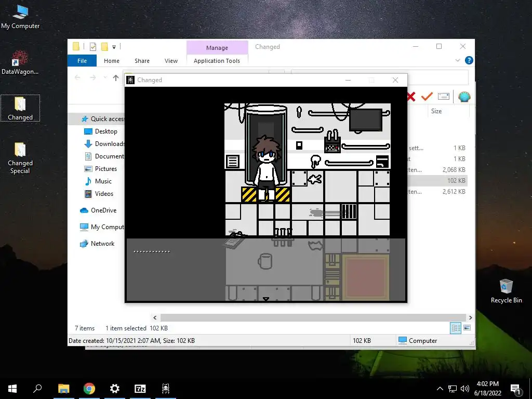This screenshot has height=399, width=532.
Task: Go up one folder level
Action: (x=116, y=78)
